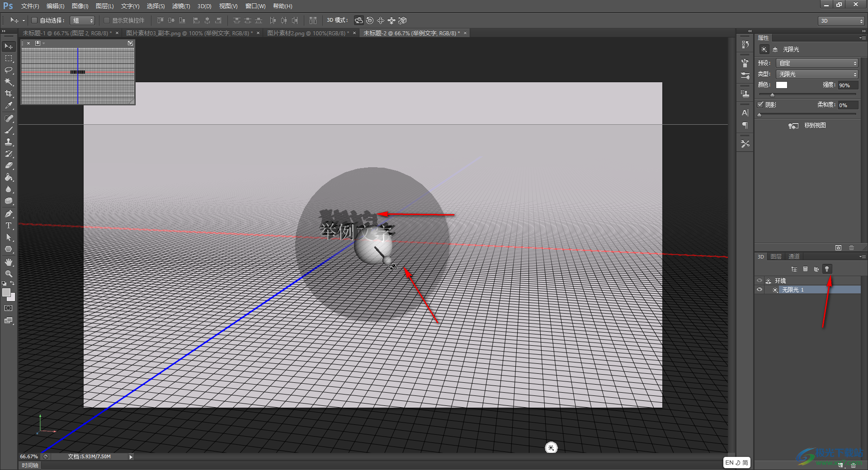Collapse the right panel dock

tap(863, 31)
